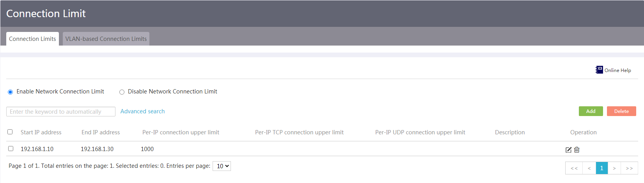Click the green Add button
Viewport: 644px width, 183px height.
(x=591, y=111)
